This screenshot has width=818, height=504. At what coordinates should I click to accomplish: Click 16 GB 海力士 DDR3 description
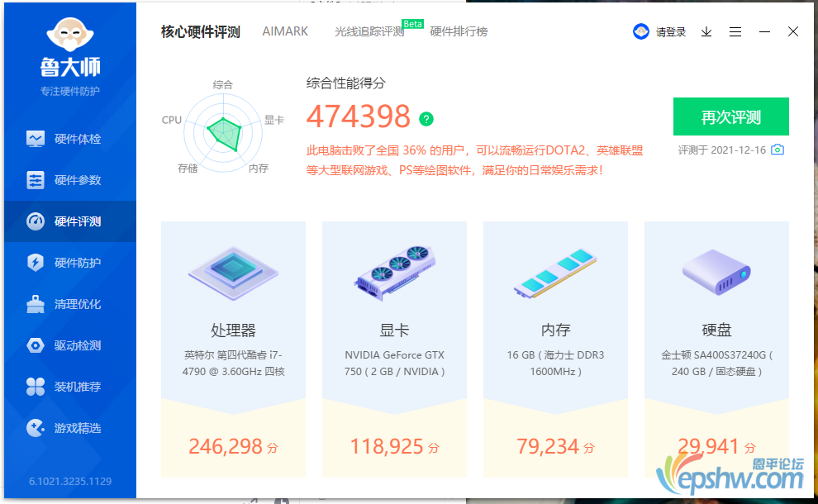click(x=555, y=364)
